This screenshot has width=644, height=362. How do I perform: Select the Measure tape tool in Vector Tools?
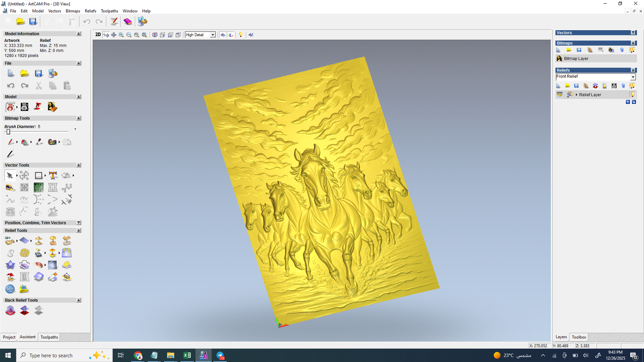click(x=10, y=187)
